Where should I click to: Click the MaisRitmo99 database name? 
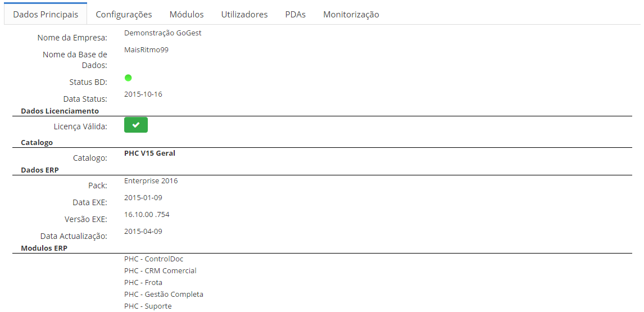[x=146, y=49]
